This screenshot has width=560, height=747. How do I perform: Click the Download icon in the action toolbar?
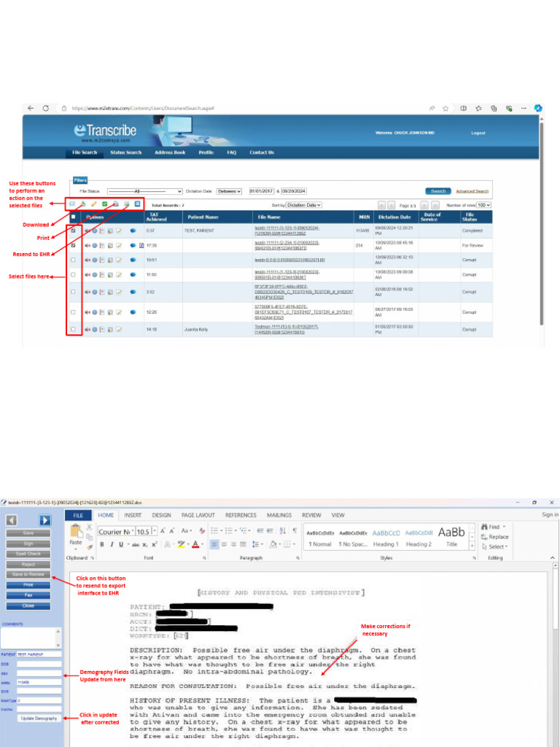83,204
